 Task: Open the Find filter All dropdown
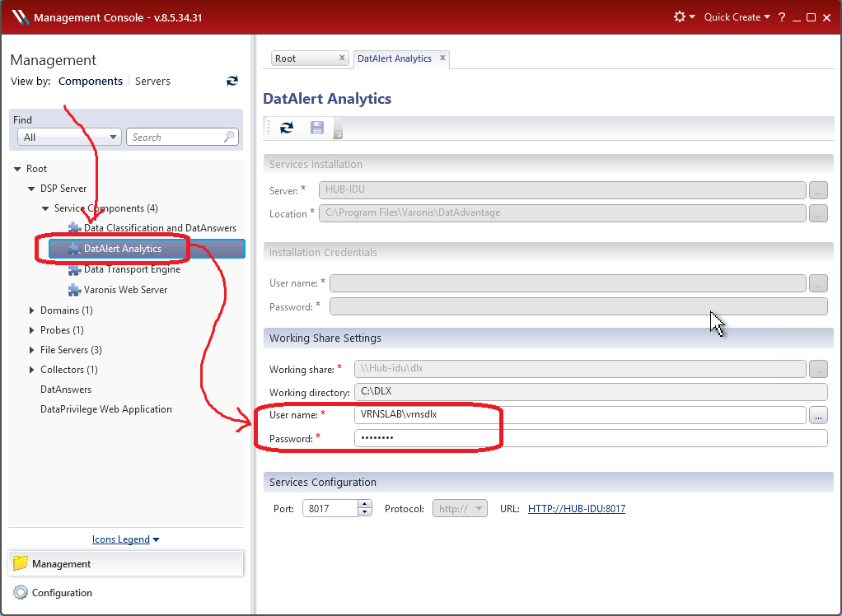click(x=70, y=137)
